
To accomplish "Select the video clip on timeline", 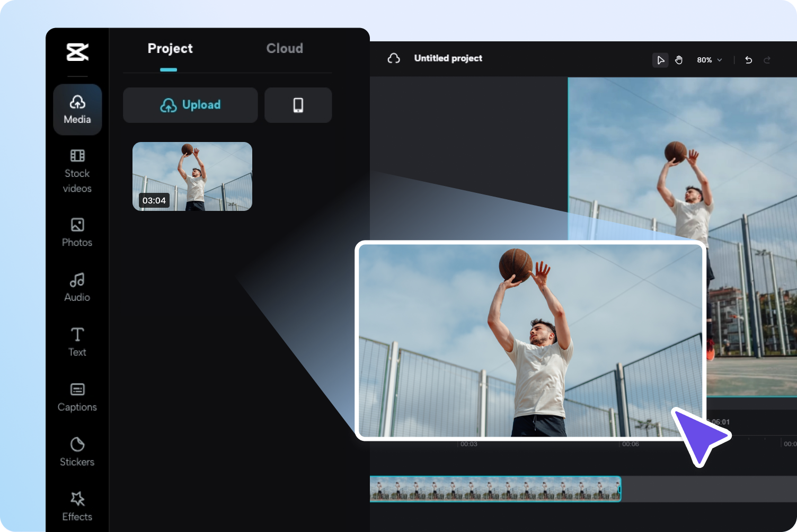I will [495, 489].
